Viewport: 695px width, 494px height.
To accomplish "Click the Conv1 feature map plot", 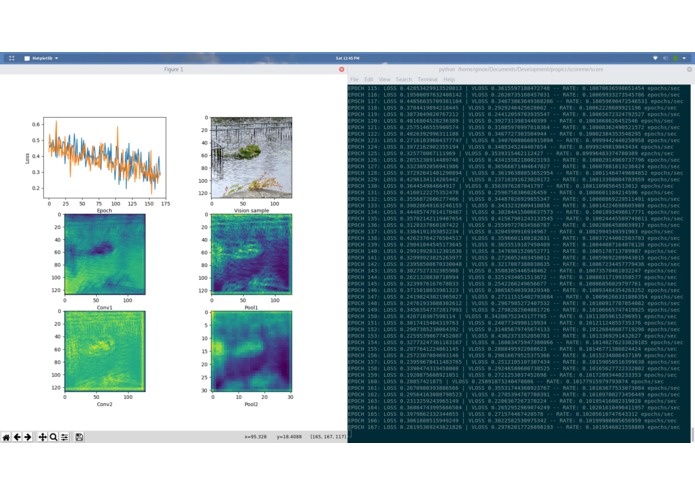I will (x=105, y=254).
